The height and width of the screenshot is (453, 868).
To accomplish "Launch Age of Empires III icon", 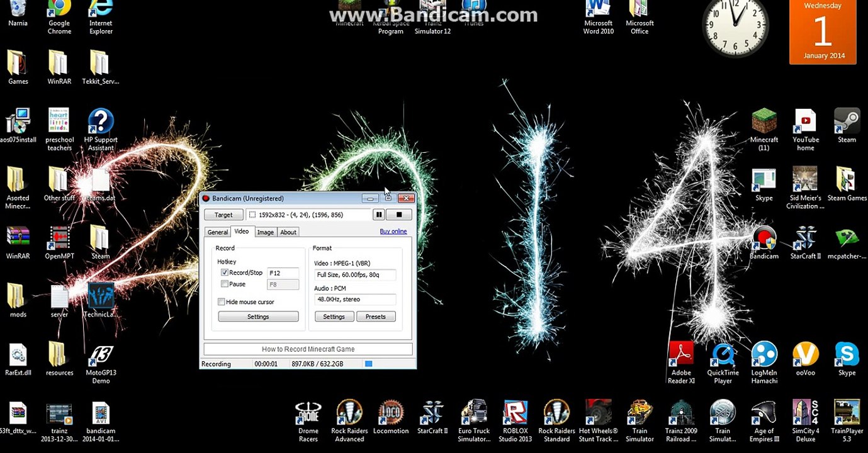I will pos(764,422).
